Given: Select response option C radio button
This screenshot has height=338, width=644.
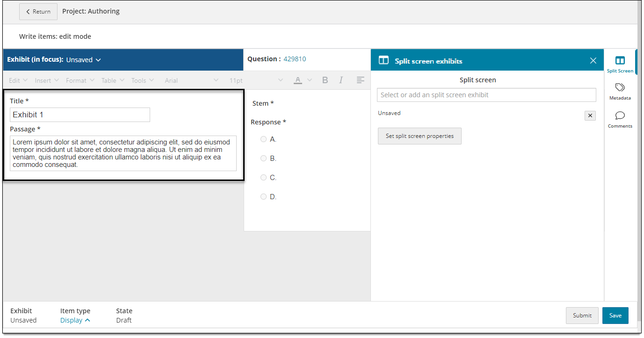Looking at the screenshot, I should (x=263, y=178).
